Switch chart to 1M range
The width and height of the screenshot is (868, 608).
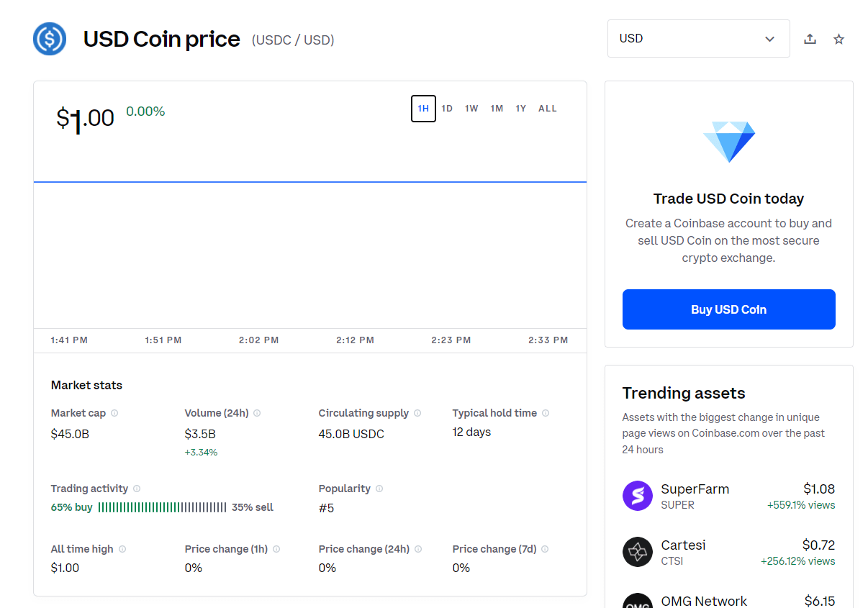(497, 109)
